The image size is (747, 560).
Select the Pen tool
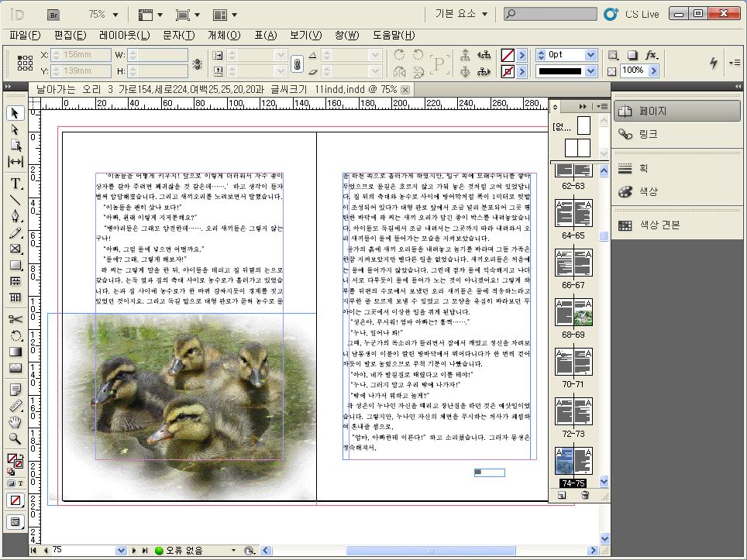coord(15,216)
